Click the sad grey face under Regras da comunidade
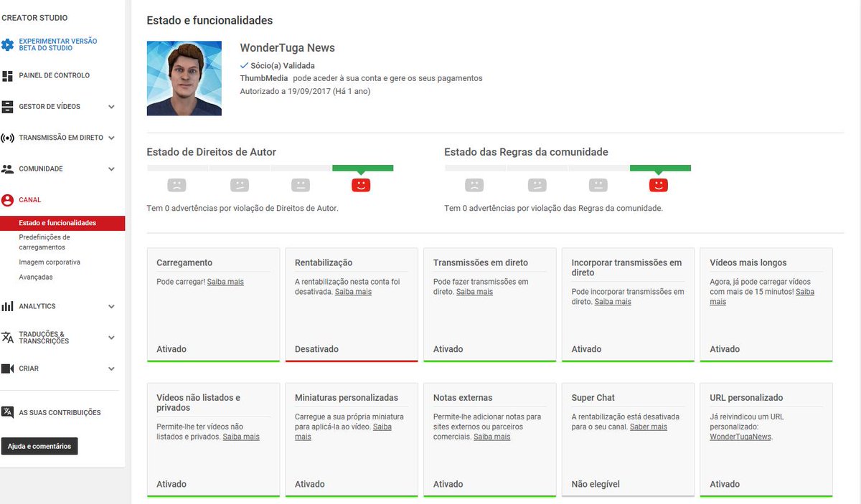The height and width of the screenshot is (504, 861). click(474, 185)
